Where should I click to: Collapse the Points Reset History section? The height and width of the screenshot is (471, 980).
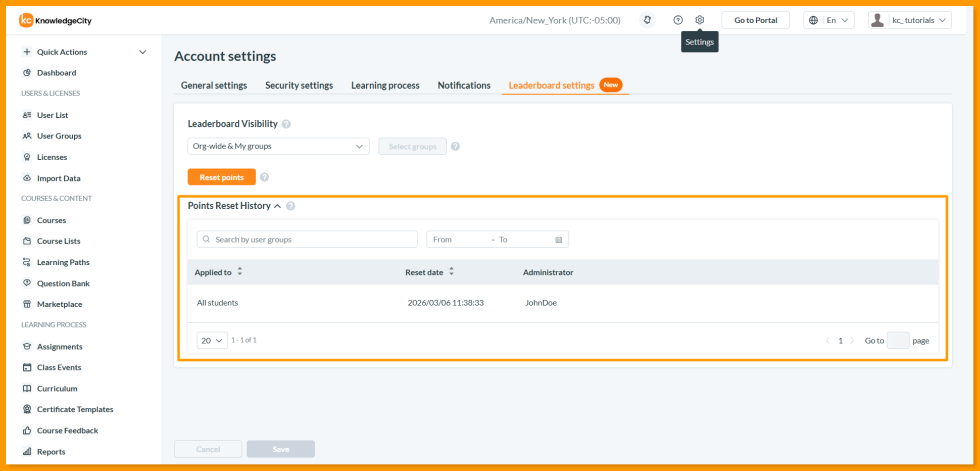[277, 206]
